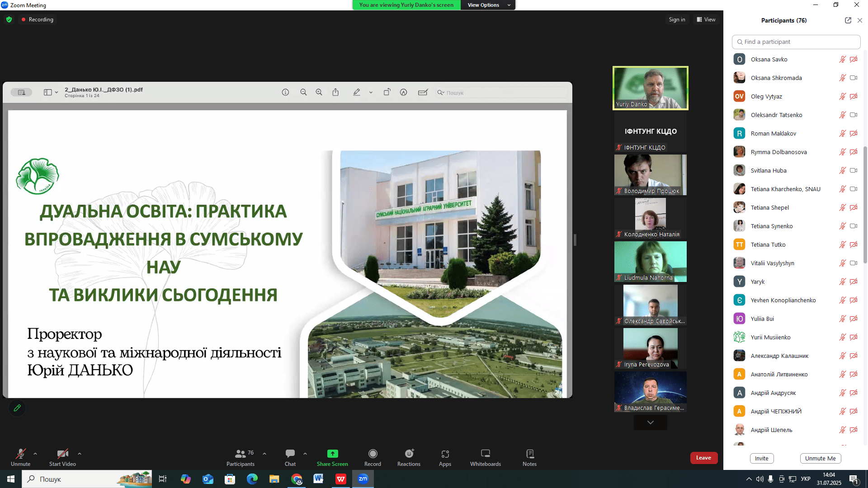Click Roman Maklakov's camera-off icon

pos(854,133)
